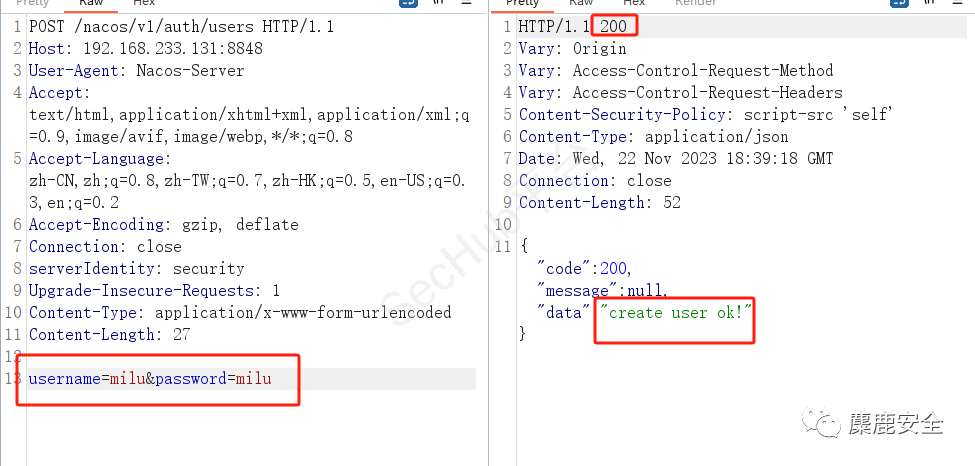This screenshot has height=466, width=975.
Task: Switch to the request Pretty tab
Action: 33,4
